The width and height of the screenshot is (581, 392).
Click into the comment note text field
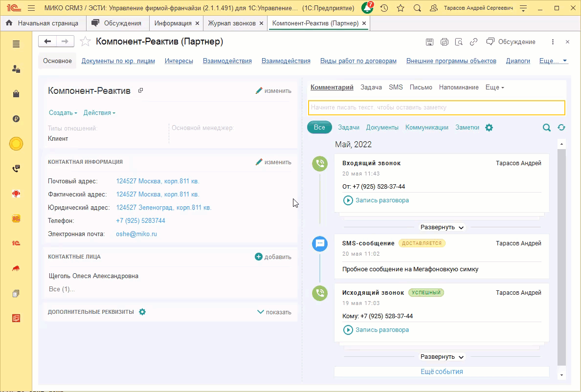coord(436,108)
